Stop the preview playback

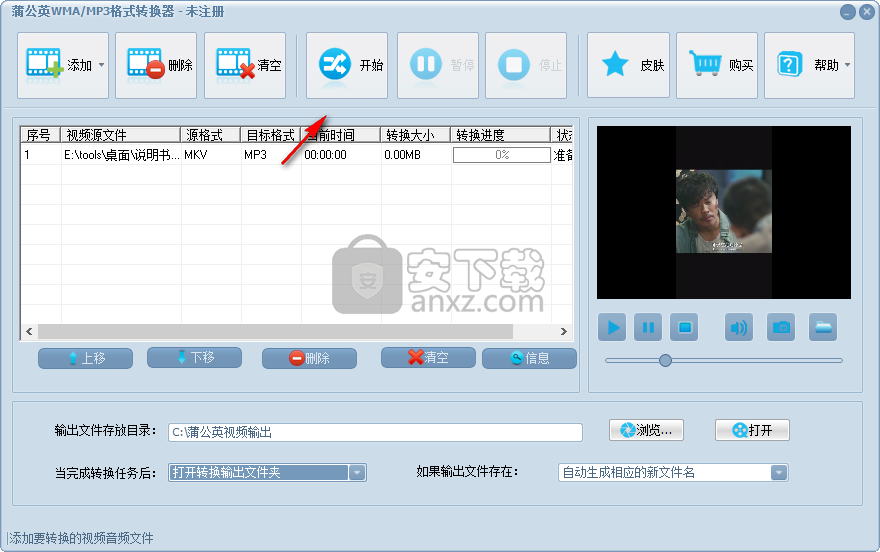click(x=684, y=327)
